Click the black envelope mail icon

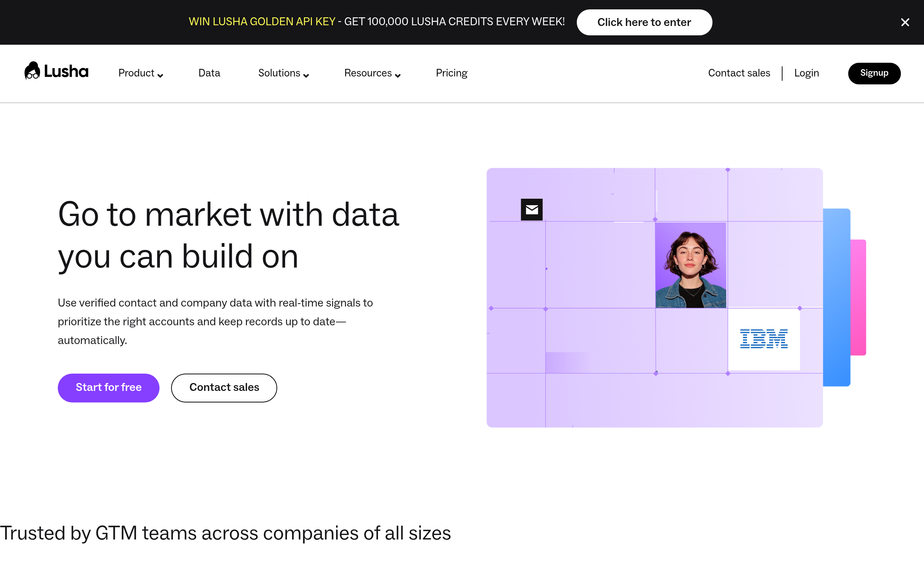[x=532, y=210]
